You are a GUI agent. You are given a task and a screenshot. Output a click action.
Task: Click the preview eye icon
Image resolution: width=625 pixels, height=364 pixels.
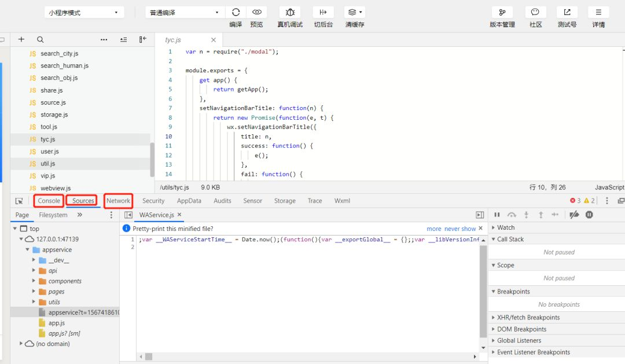pyautogui.click(x=257, y=12)
